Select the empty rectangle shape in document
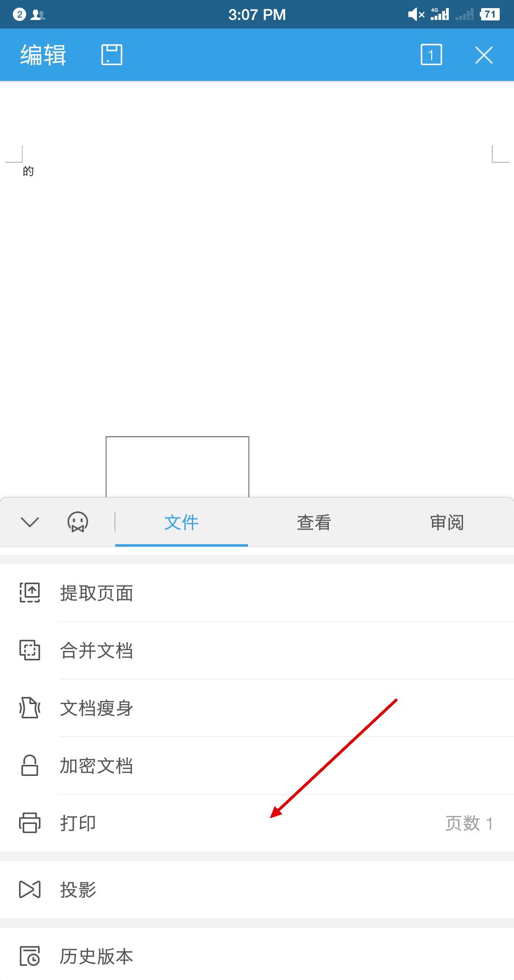Screen dimensions: 514x980 coord(178,467)
